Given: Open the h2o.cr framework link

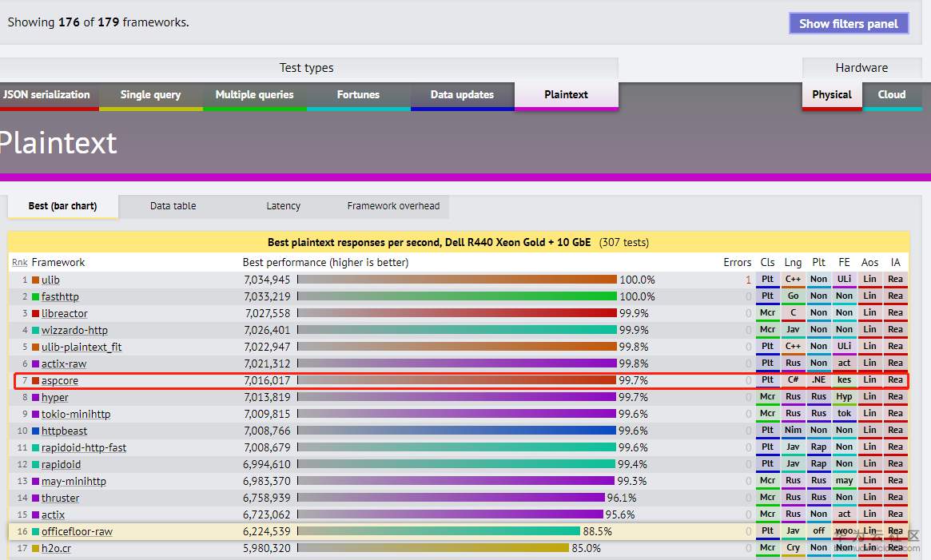Looking at the screenshot, I should [x=57, y=548].
